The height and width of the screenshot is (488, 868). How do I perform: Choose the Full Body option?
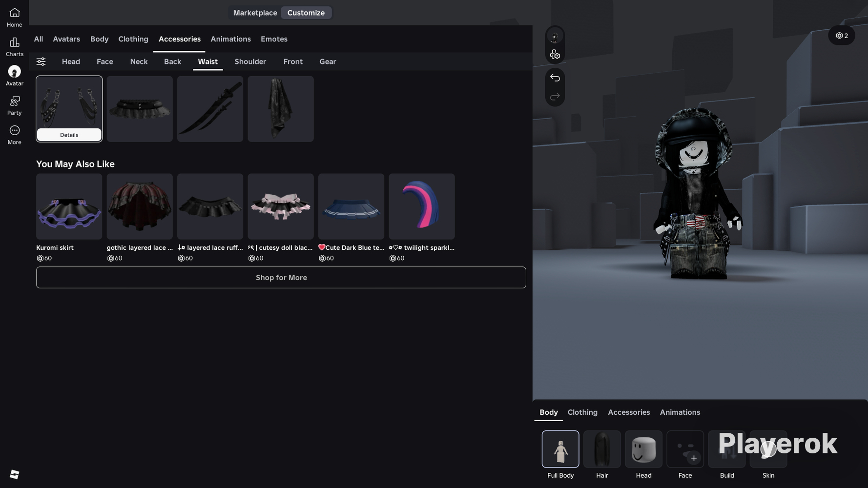point(560,449)
